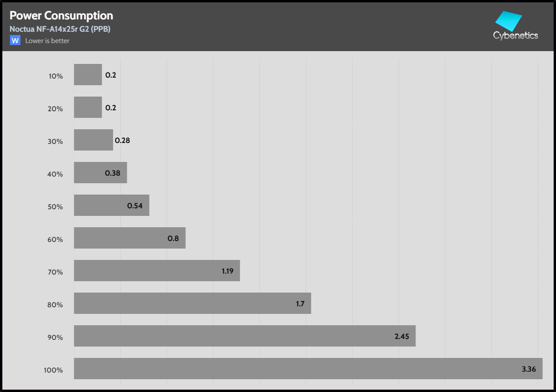
Task: Click the 2.45 value label
Action: pos(402,337)
